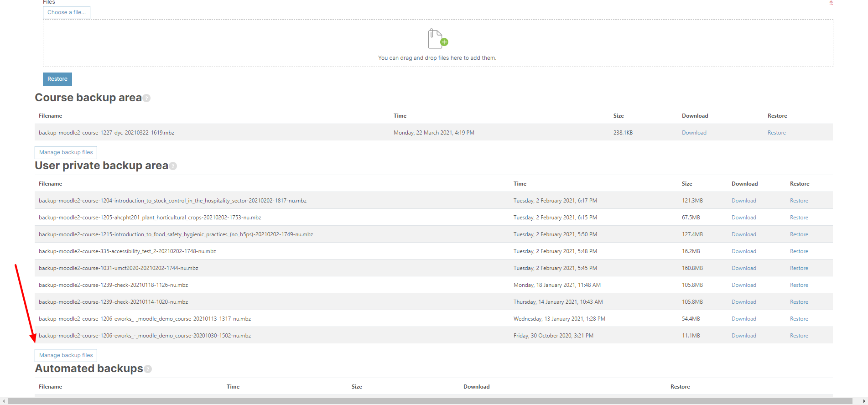Download the course-1227-dyc backup
The width and height of the screenshot is (868, 405).
tap(694, 133)
